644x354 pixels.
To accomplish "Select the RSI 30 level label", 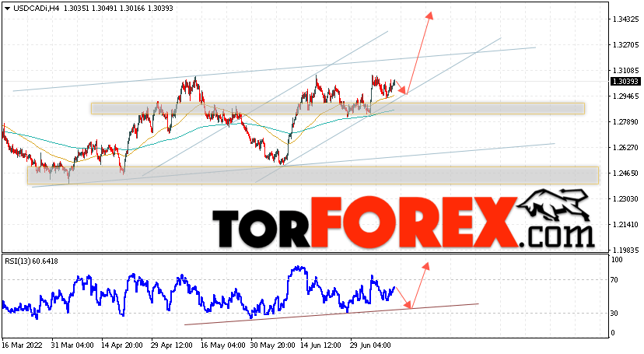I will point(614,314).
